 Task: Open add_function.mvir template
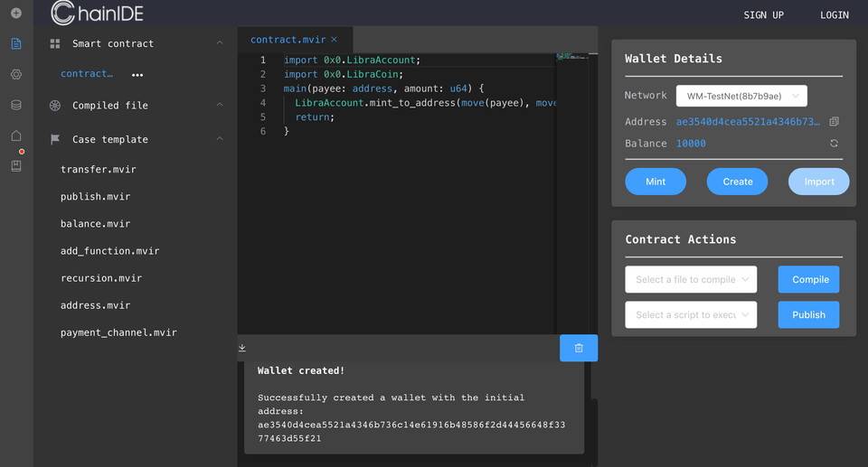click(x=110, y=250)
